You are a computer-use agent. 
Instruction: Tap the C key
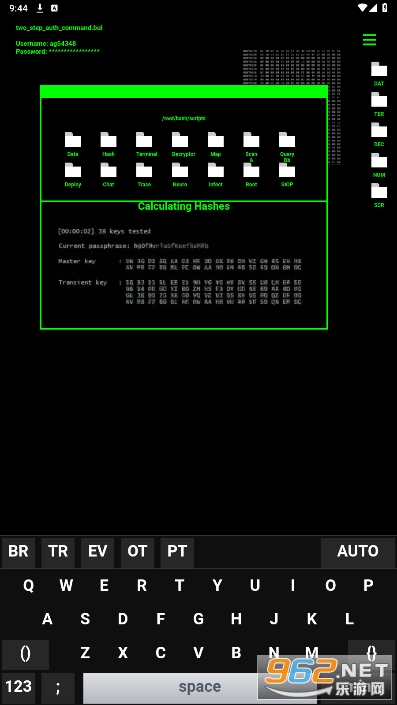tap(161, 653)
